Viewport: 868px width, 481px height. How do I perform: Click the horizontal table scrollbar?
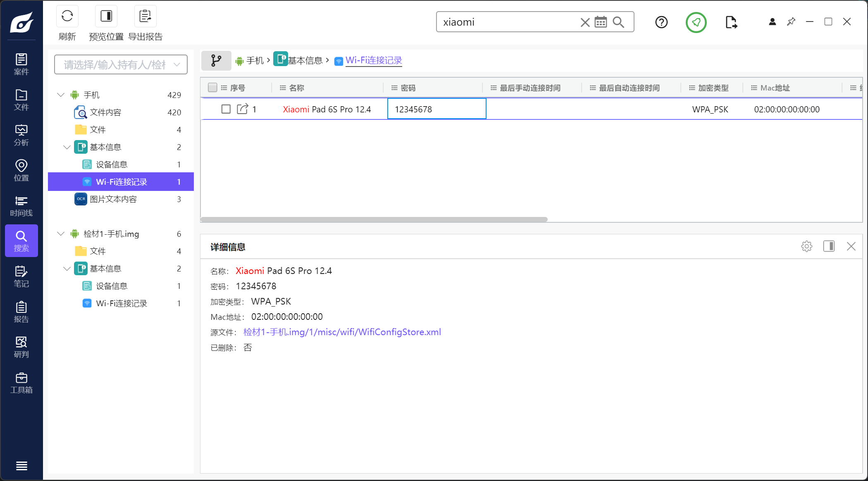[374, 219]
